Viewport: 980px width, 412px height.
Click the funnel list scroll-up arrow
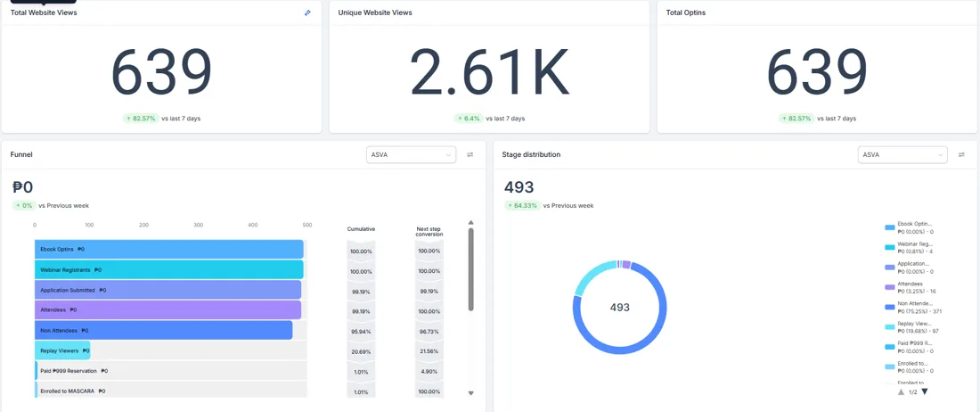coord(471,222)
